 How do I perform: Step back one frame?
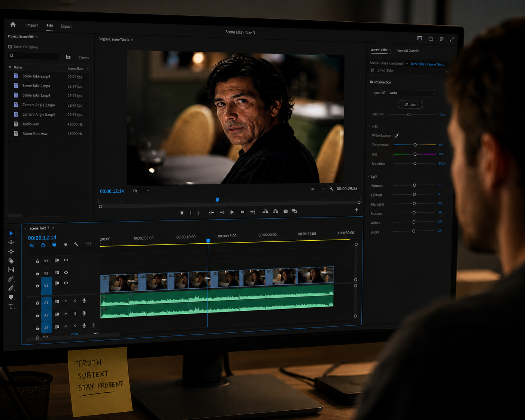click(x=222, y=212)
